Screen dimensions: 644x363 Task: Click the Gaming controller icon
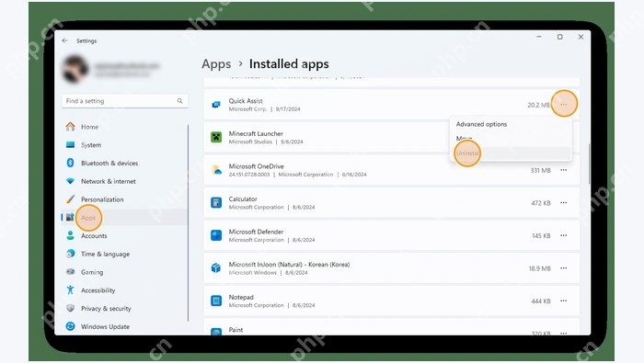coord(70,271)
